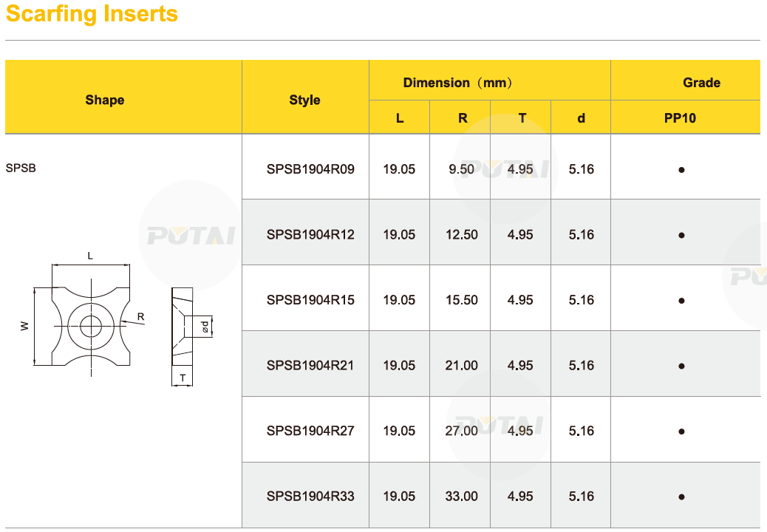Click the Dimension (mm) header
Screen dimensions: 767x532
pyautogui.click(x=457, y=83)
